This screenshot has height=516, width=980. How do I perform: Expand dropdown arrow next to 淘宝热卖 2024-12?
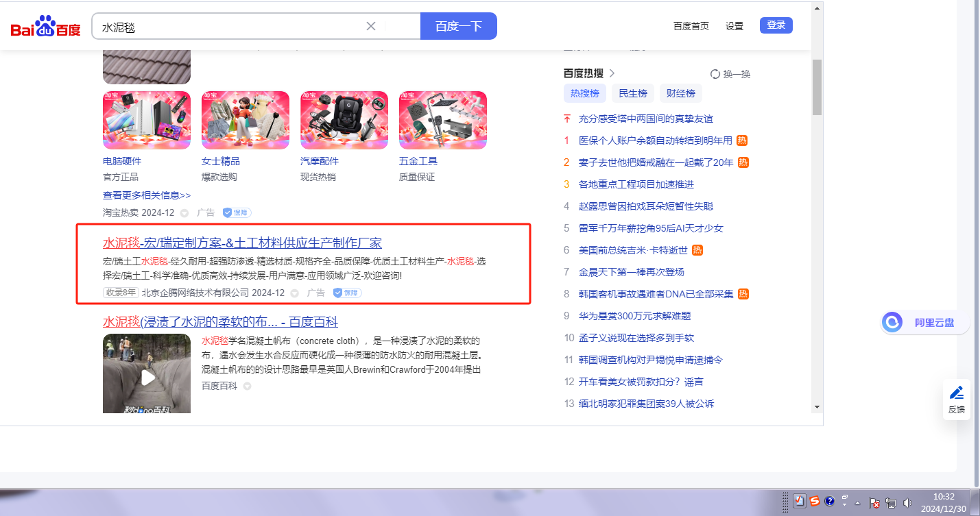[184, 213]
